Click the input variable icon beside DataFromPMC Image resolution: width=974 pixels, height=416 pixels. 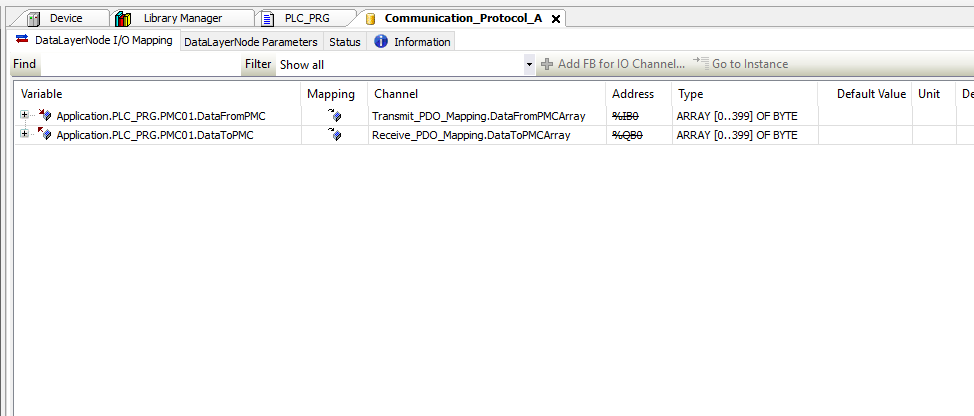[x=44, y=116]
